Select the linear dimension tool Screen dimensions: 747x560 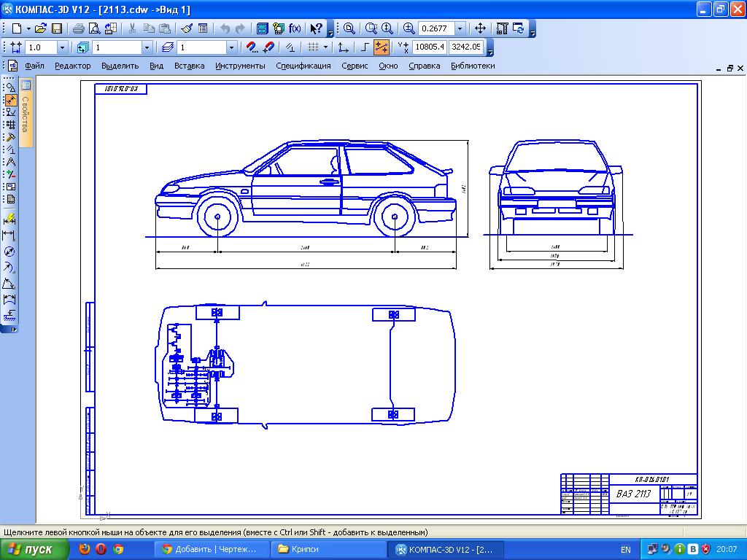[x=9, y=236]
